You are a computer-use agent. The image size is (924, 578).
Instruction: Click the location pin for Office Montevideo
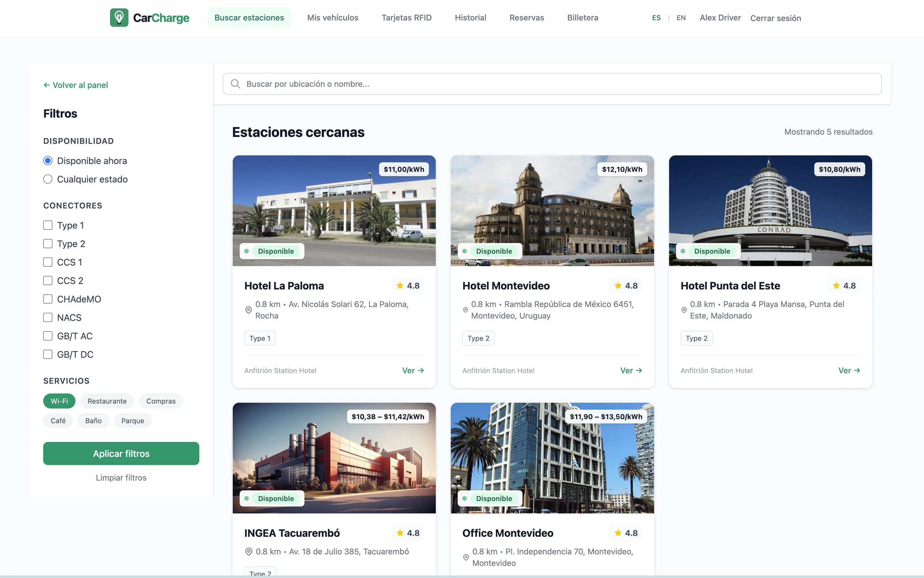466,557
